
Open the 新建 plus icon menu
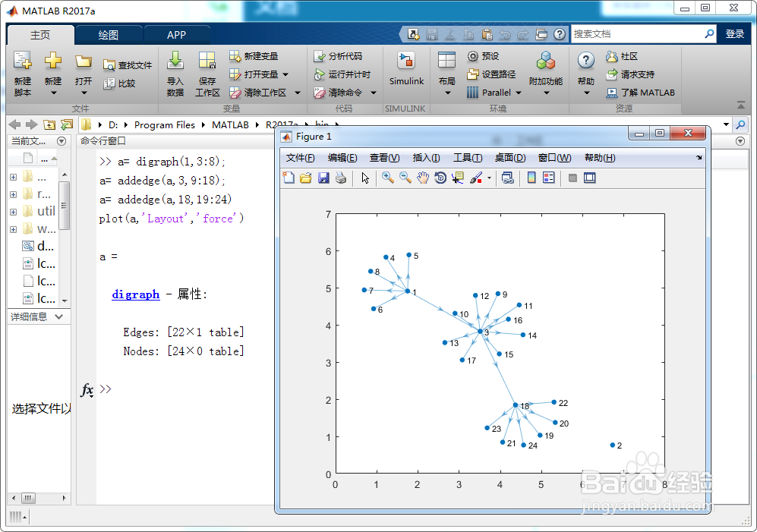[53, 73]
